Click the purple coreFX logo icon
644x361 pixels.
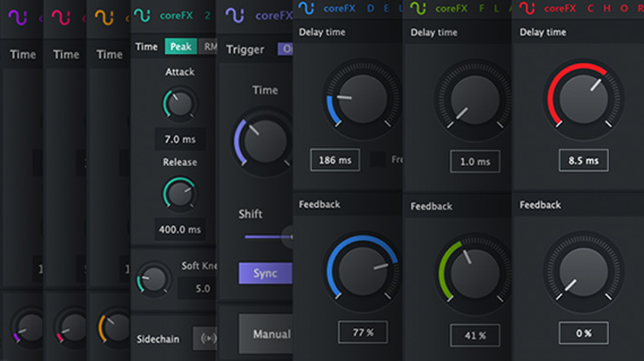(17, 17)
